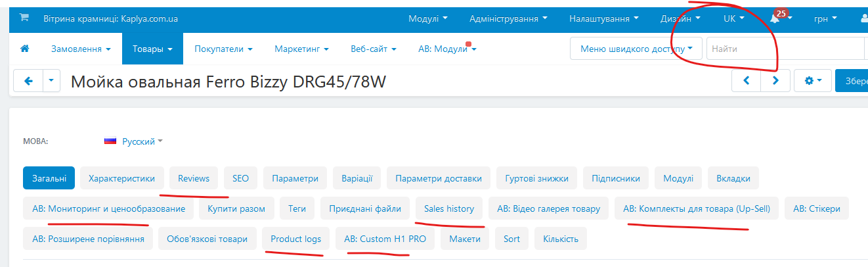The image size is (868, 267).
Task: Open the Гуртові знижки tab
Action: click(x=536, y=178)
